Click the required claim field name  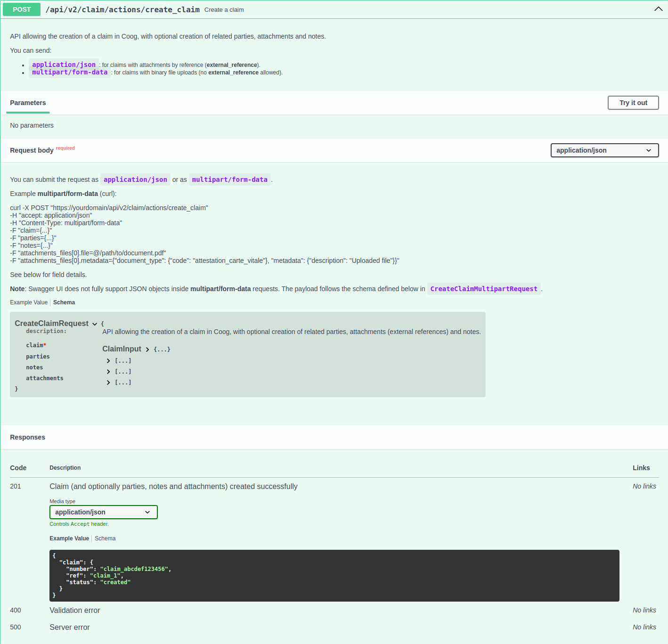coord(35,345)
